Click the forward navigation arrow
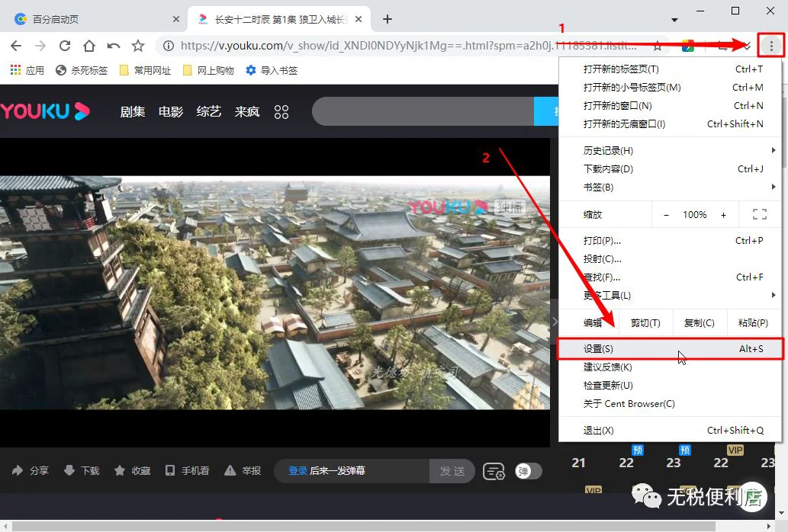788x532 pixels. [40, 46]
